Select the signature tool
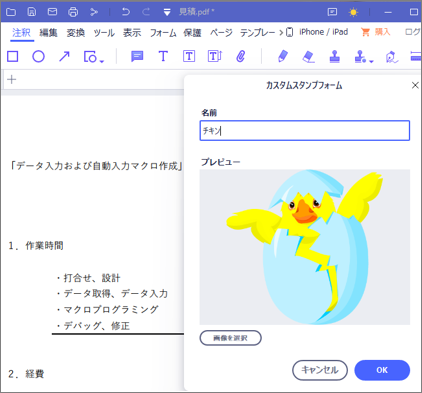This screenshot has width=422, height=393. click(392, 57)
